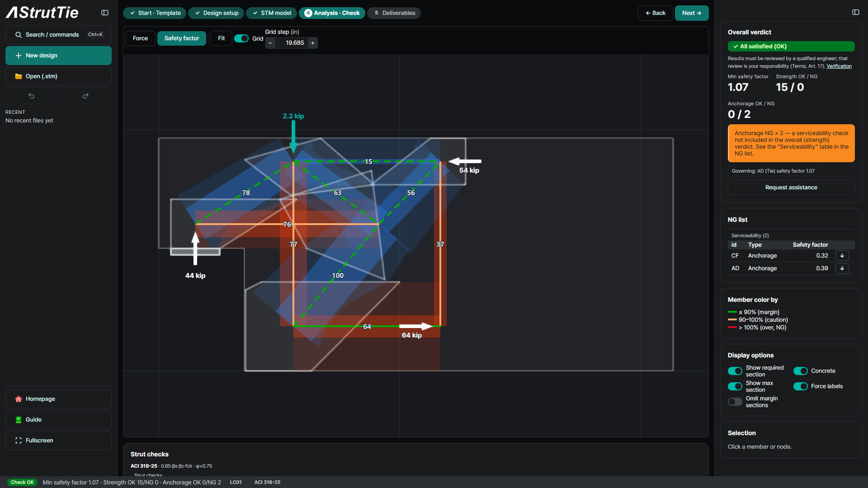Open the Verification link
The width and height of the screenshot is (868, 488).
point(839,66)
